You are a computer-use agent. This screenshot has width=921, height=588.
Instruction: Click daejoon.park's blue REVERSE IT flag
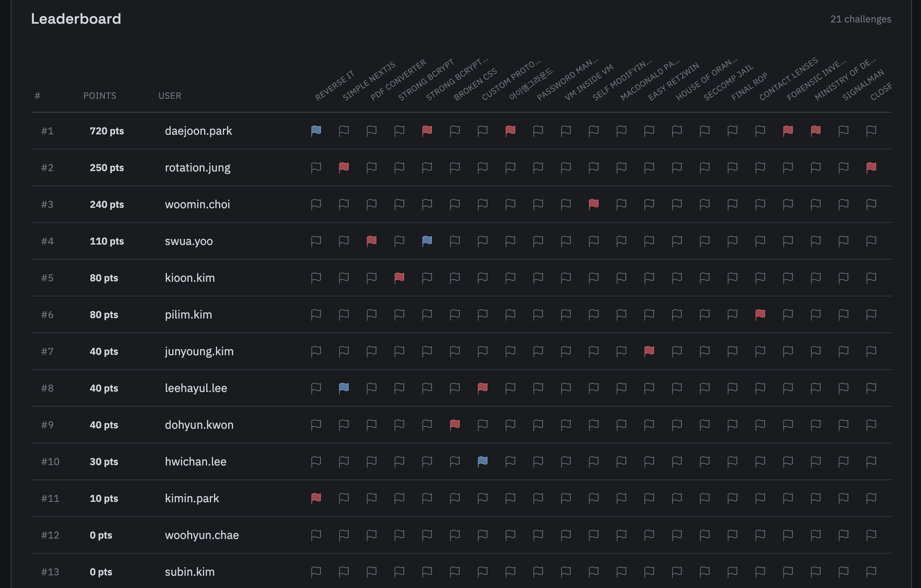click(x=316, y=131)
